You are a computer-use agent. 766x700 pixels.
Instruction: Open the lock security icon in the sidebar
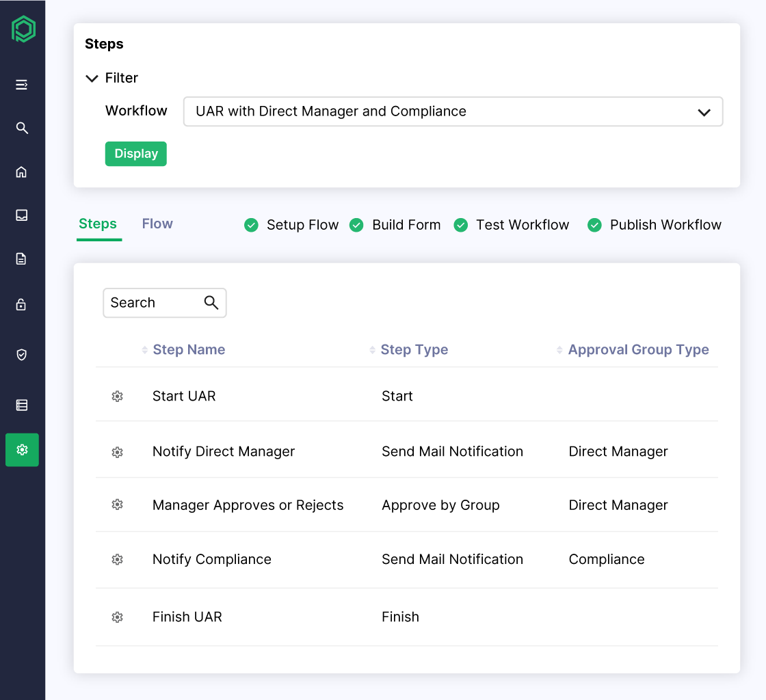tap(21, 304)
